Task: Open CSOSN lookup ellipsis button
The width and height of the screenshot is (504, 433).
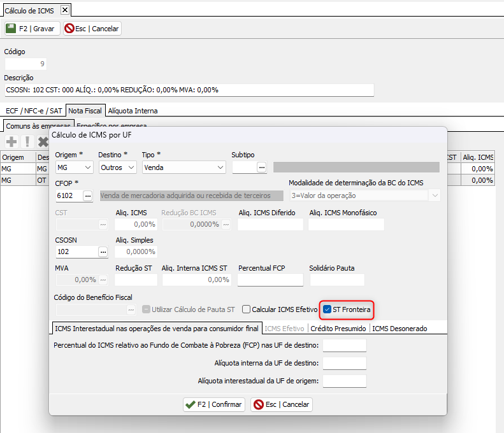Action: coord(103,252)
